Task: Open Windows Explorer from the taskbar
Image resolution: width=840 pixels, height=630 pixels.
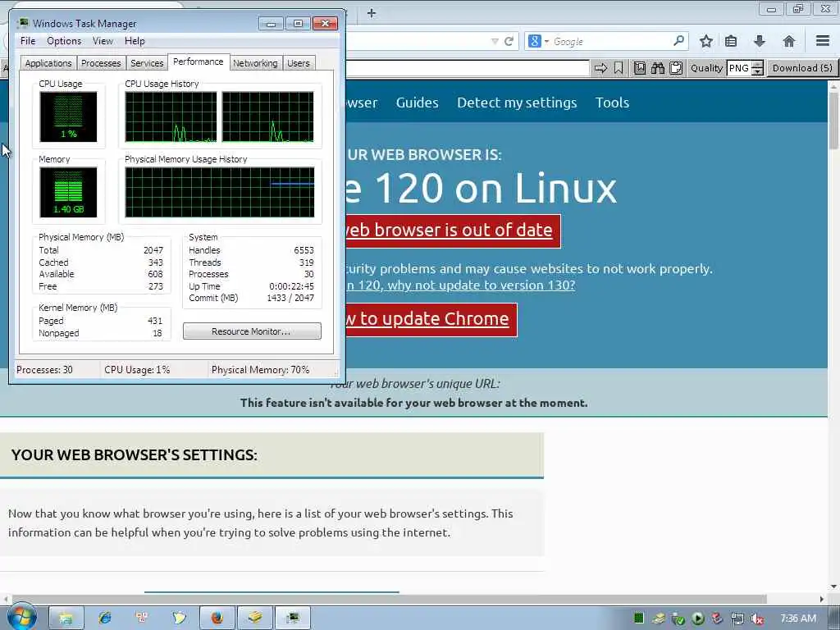Action: click(x=66, y=619)
